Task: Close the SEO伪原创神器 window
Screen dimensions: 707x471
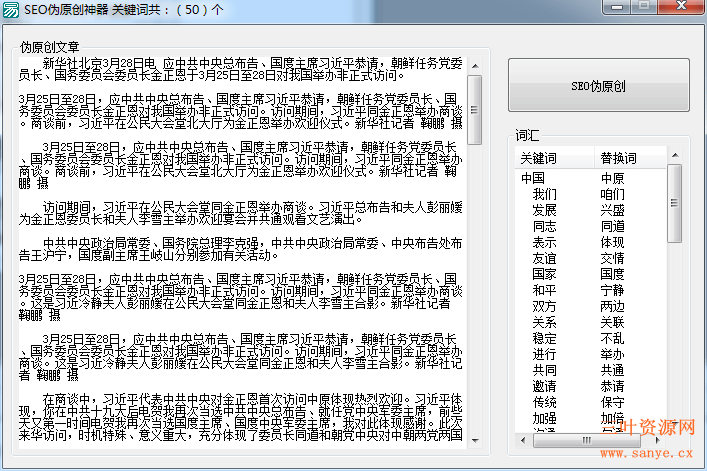Action: tap(681, 7)
